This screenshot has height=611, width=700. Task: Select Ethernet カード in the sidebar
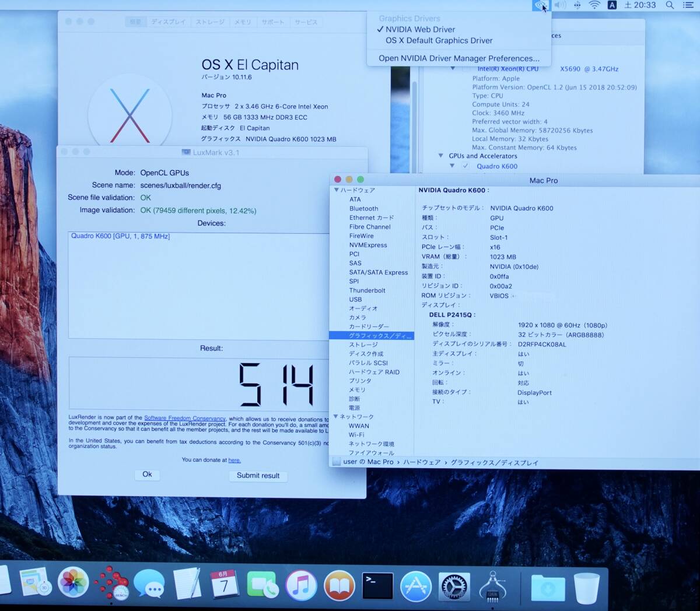pyautogui.click(x=372, y=217)
